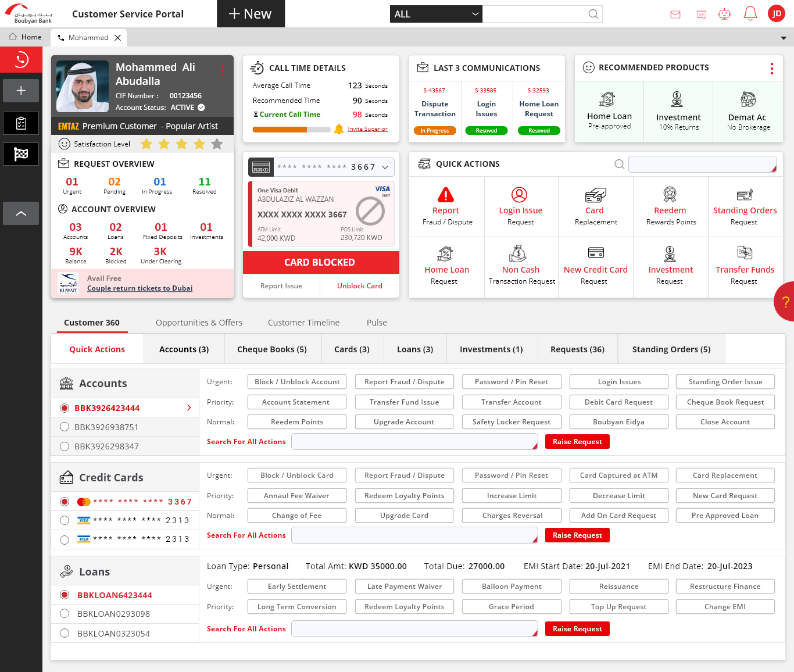Select Report Fraud / Dispute quick action
The width and height of the screenshot is (794, 672).
446,206
